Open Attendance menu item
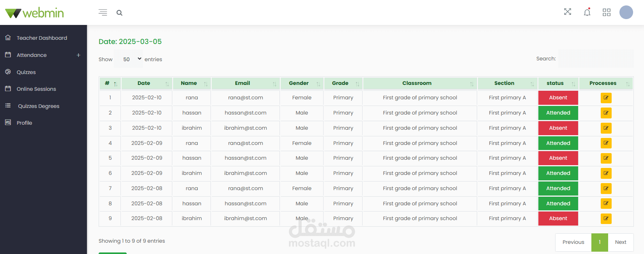Viewport: 644px width, 254px height. pyautogui.click(x=32, y=55)
